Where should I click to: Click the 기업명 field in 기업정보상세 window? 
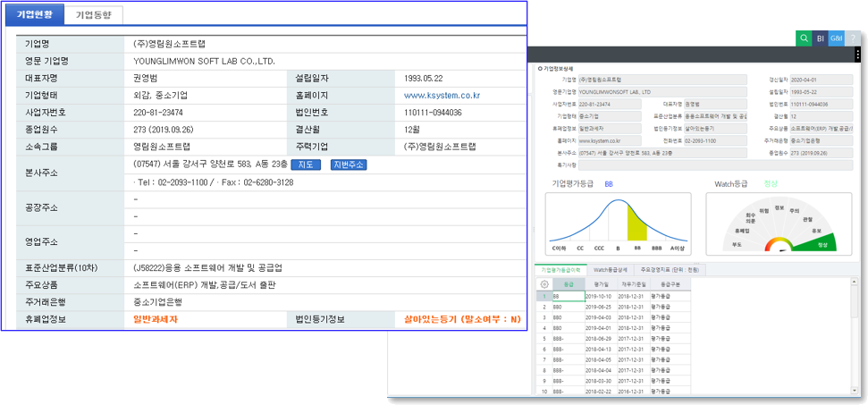(662, 79)
